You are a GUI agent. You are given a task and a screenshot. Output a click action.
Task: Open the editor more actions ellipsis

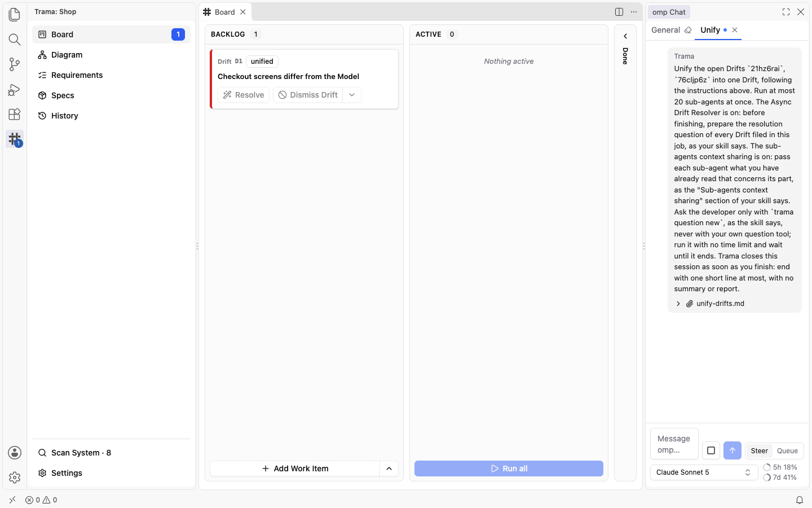634,12
